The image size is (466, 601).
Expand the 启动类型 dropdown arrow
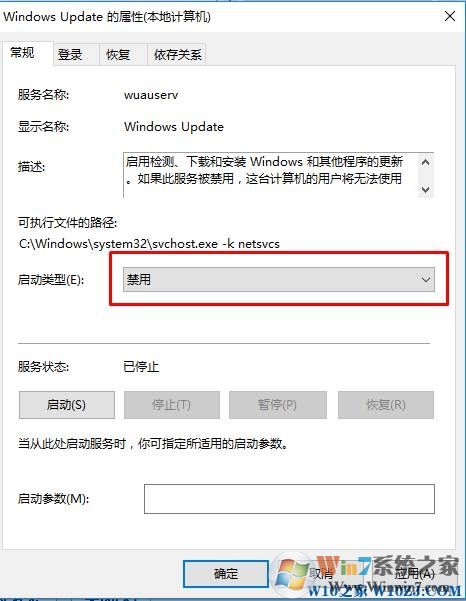(x=425, y=279)
